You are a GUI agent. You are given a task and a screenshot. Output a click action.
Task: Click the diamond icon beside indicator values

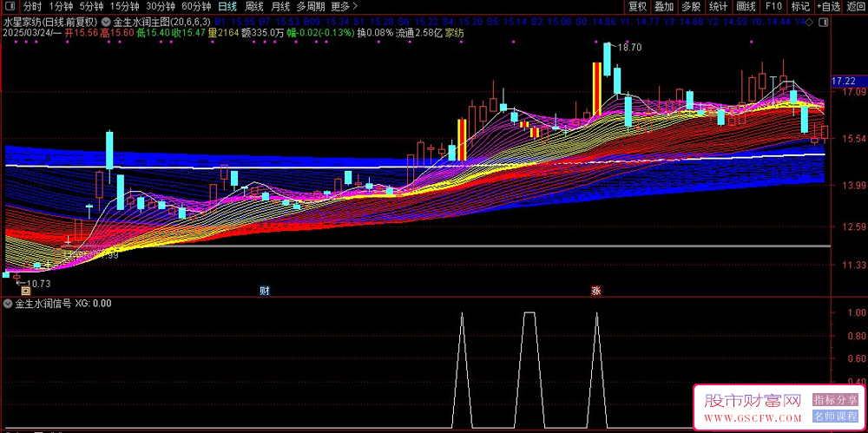(x=811, y=23)
